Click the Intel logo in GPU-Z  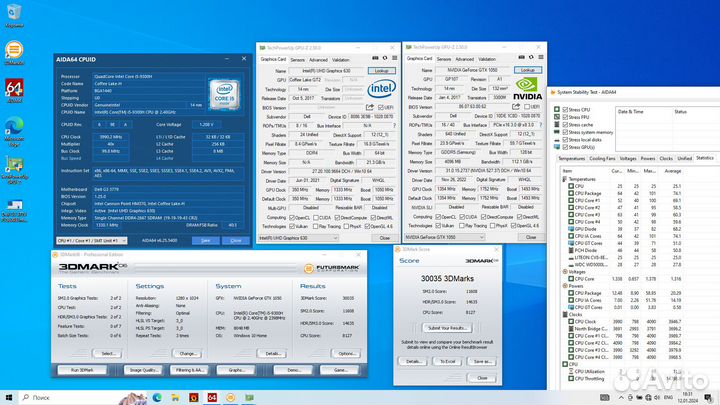click(381, 88)
